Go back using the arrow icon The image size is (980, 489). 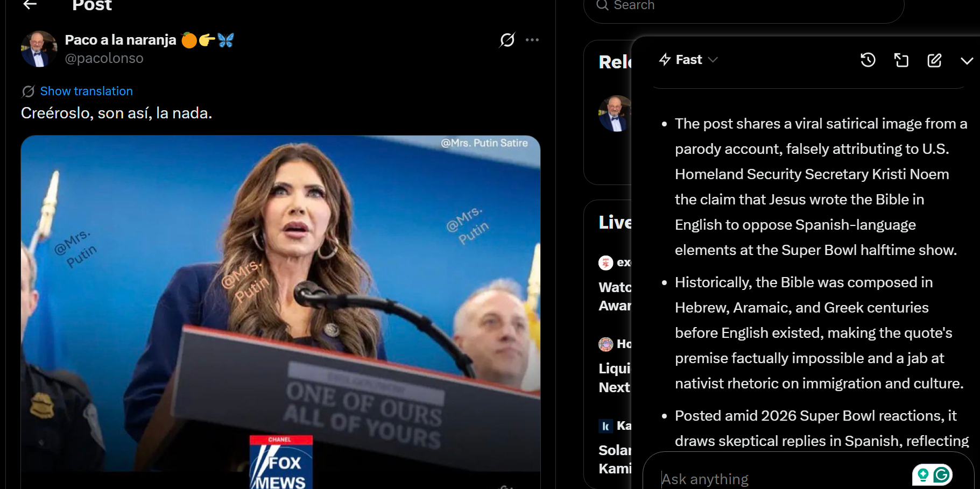click(x=30, y=4)
